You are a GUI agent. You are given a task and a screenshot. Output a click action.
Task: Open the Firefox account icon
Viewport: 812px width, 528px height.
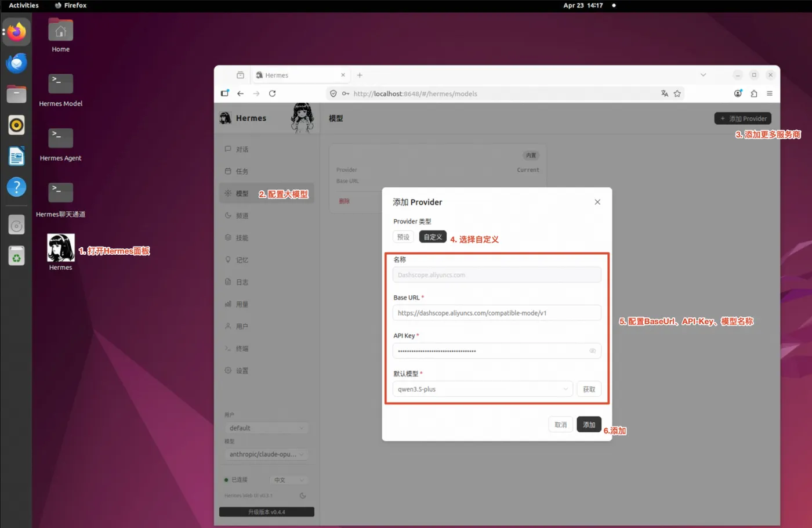(x=738, y=93)
